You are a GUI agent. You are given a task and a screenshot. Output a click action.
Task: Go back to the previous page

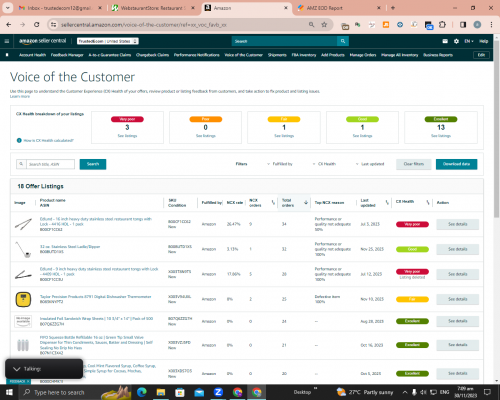(x=9, y=25)
